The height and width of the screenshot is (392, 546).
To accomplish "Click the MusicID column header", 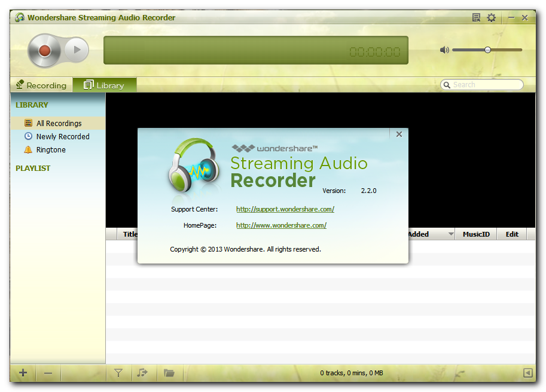I will [x=476, y=234].
